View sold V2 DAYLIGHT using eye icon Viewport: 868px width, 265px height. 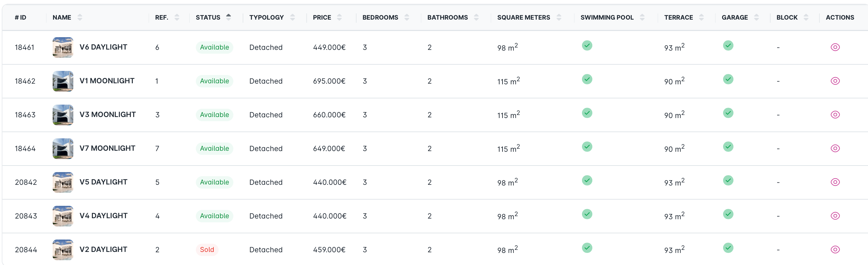[x=835, y=250]
